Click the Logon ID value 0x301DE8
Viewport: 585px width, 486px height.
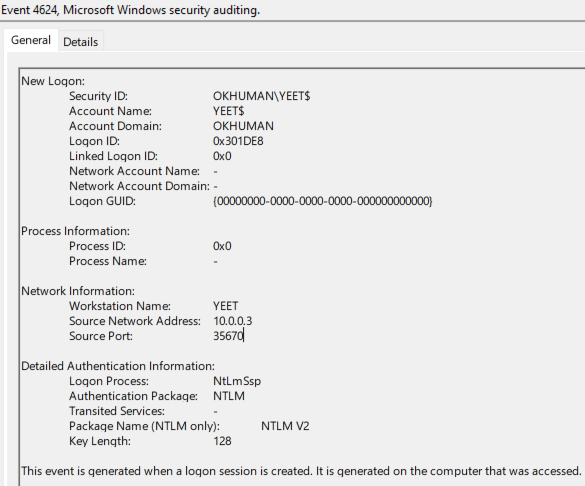pyautogui.click(x=238, y=141)
